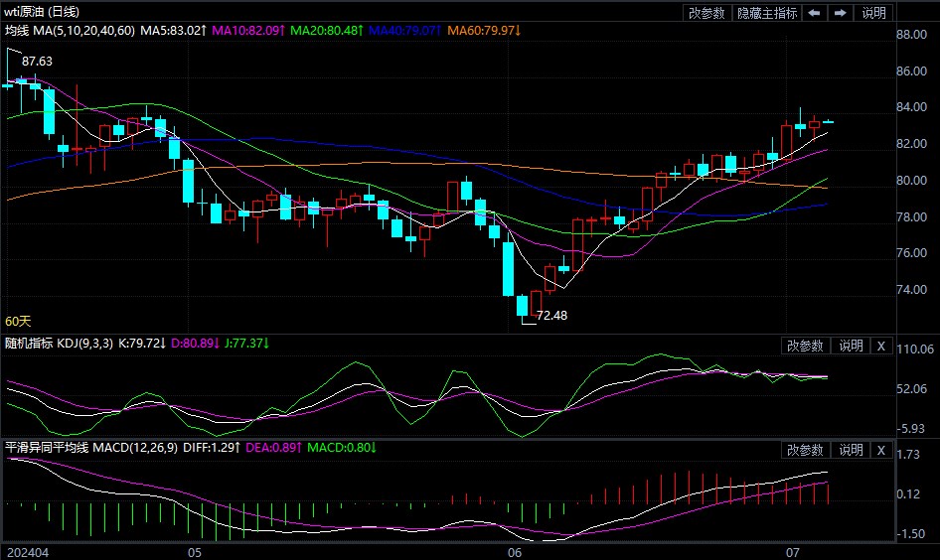Click the MA5:83.02 legend value
Image resolution: width=940 pixels, height=560 pixels.
click(x=173, y=31)
